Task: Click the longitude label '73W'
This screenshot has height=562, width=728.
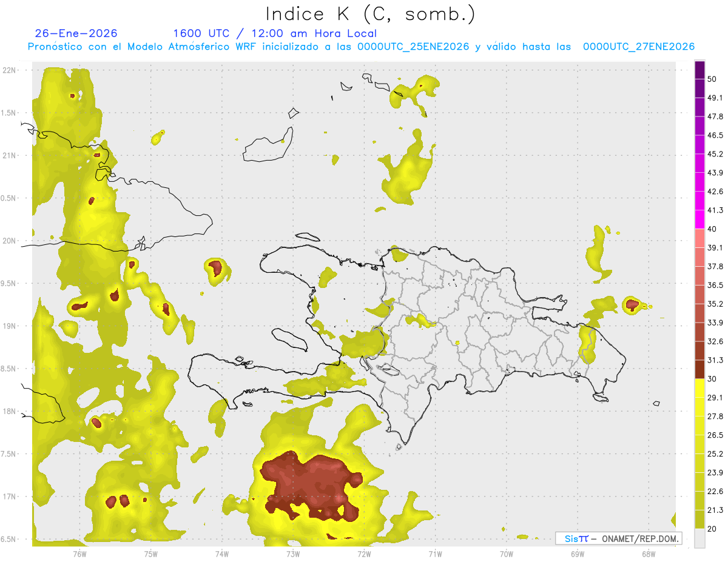Action: coord(293,554)
